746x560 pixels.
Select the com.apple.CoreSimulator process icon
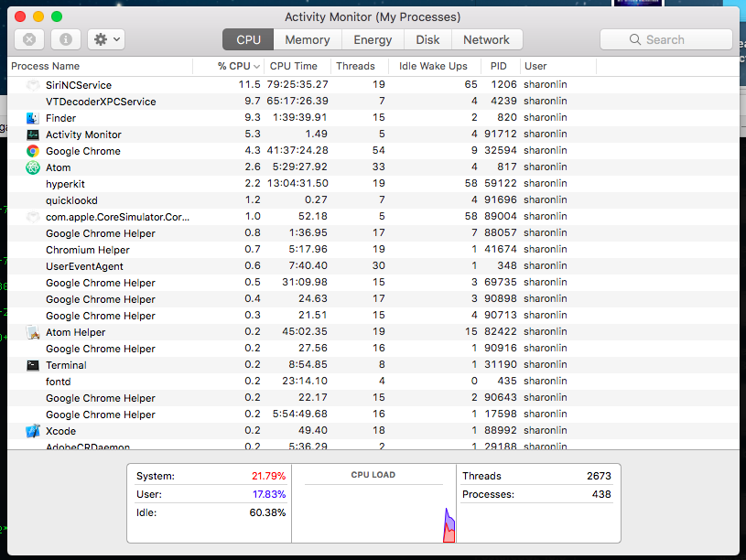point(33,217)
